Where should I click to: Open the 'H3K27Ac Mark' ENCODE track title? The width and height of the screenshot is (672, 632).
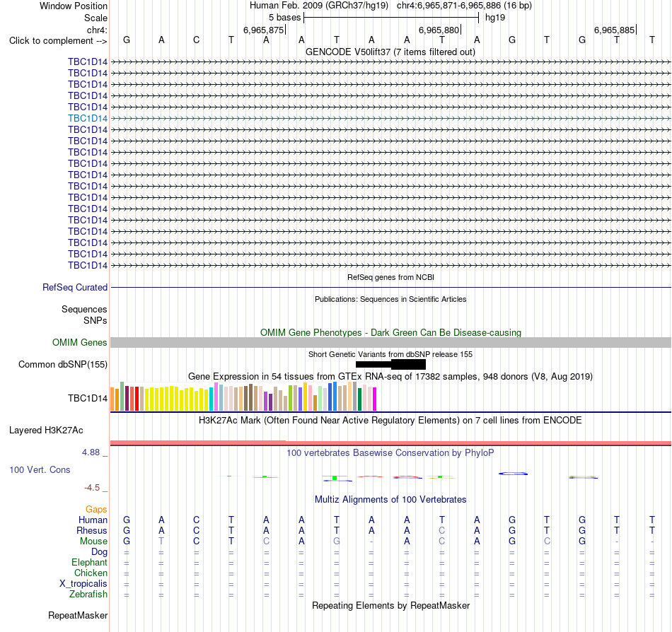point(390,421)
